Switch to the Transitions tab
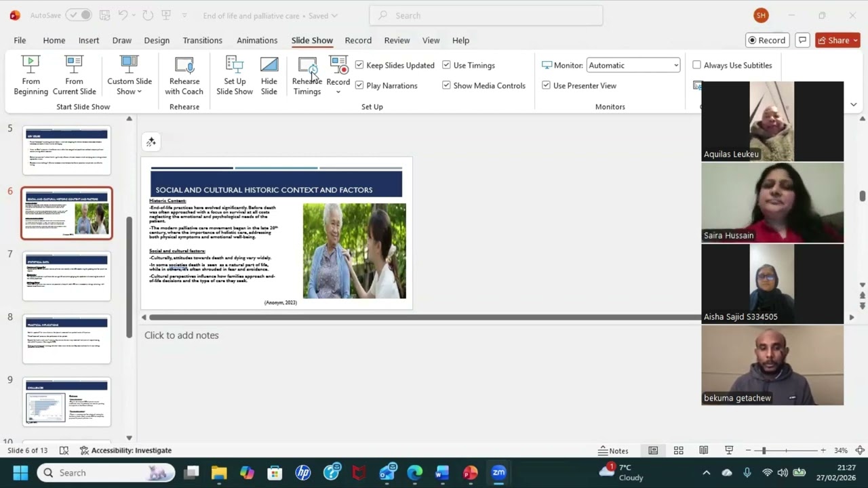Viewport: 868px width, 488px height. pos(202,40)
